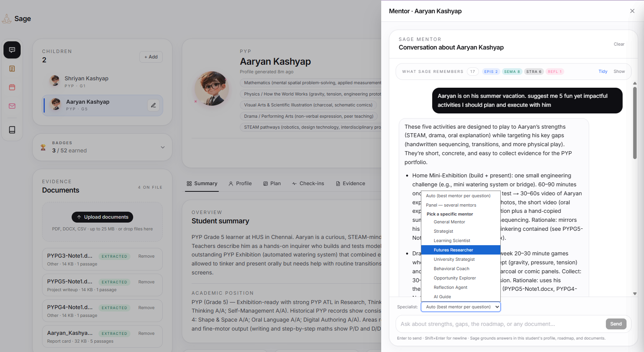Click Aaryan Kashyap's large profile avatar
The height and width of the screenshot is (352, 644).
[212, 88]
